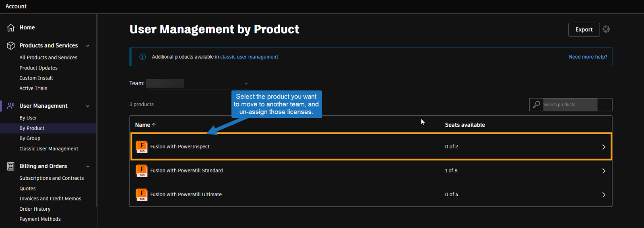Open Fusion with PowerMill Ultimate row chevron

coord(604,195)
